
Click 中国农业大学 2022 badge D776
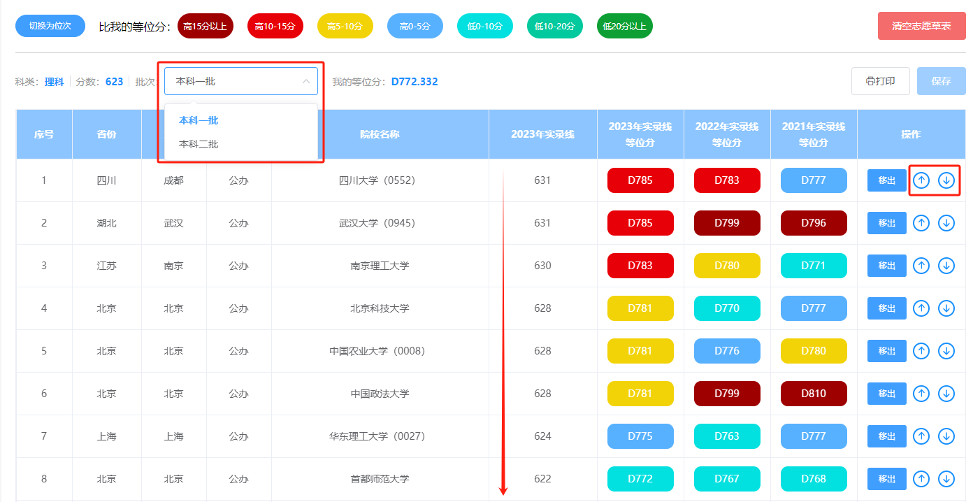(x=727, y=351)
